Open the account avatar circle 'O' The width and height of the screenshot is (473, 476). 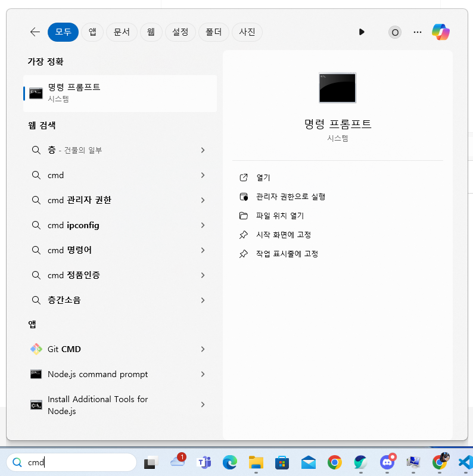point(395,32)
